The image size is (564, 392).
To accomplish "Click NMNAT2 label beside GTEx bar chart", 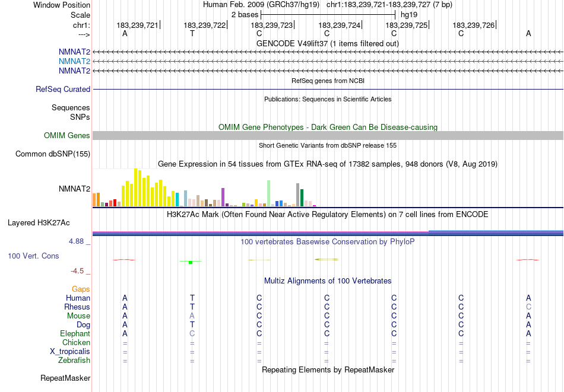I will [x=74, y=189].
